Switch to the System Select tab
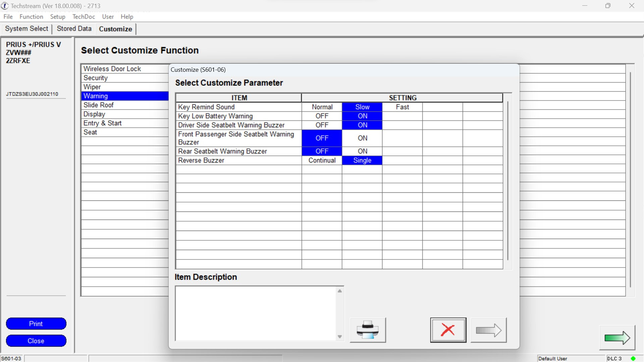644x362 pixels. (26, 28)
